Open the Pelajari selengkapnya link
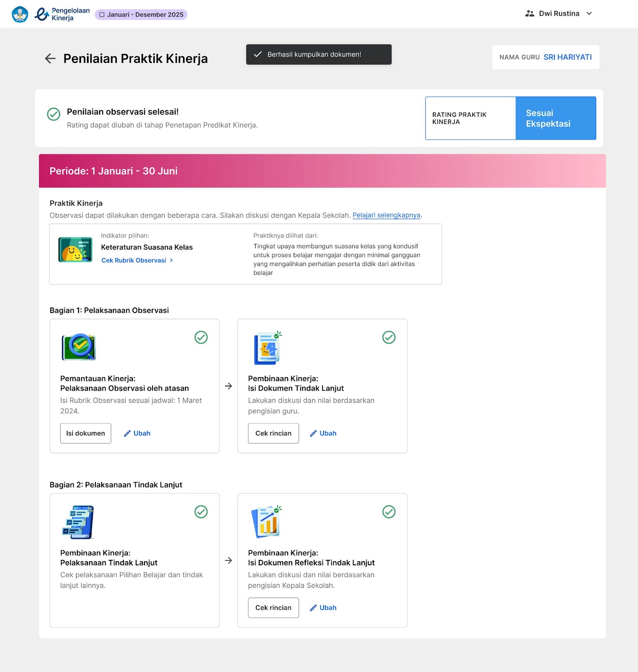638x672 pixels. tap(386, 215)
